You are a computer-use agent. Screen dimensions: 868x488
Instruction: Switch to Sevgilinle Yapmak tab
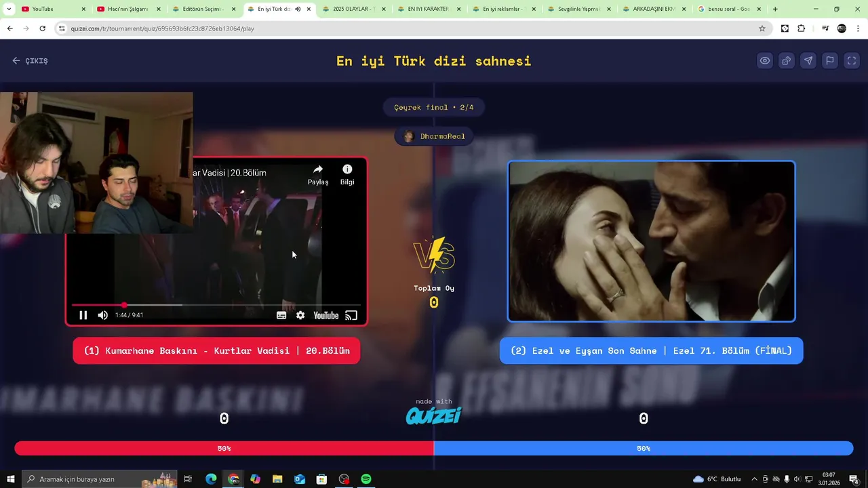(x=578, y=9)
